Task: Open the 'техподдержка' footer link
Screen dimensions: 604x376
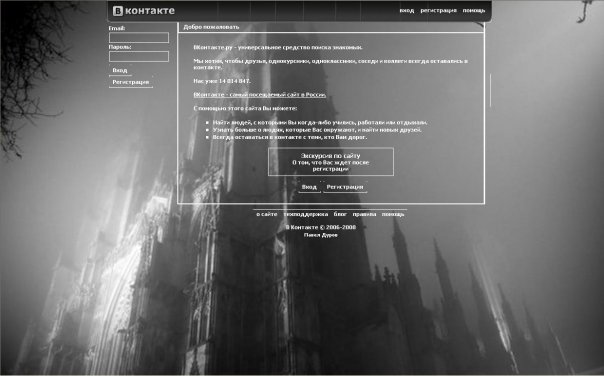Action: click(x=305, y=214)
